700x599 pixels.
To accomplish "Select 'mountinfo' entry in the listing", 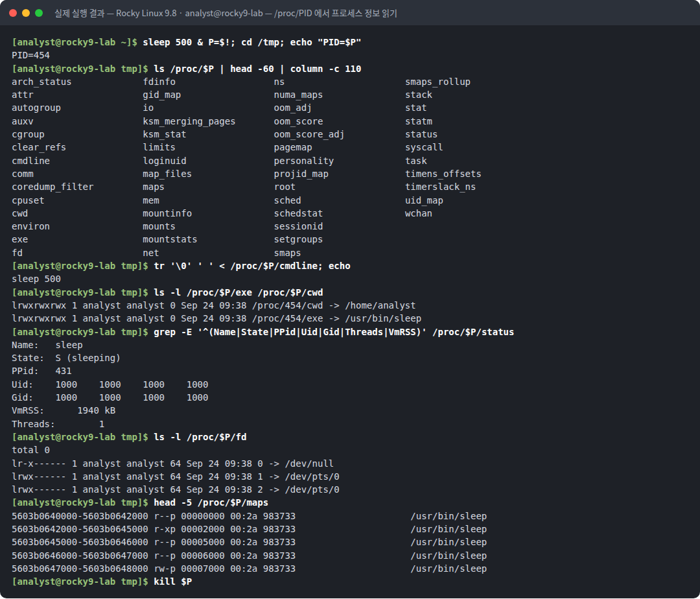I will (x=167, y=213).
